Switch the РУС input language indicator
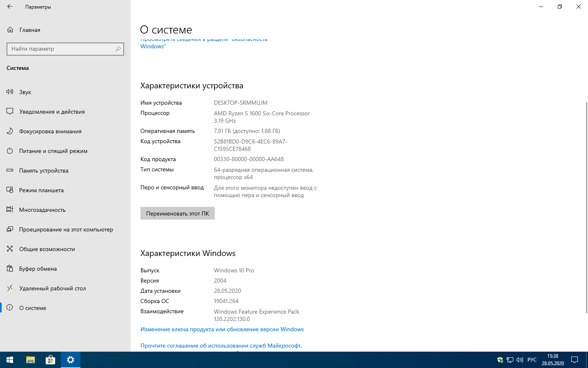Image resolution: width=588 pixels, height=368 pixels. tap(532, 360)
